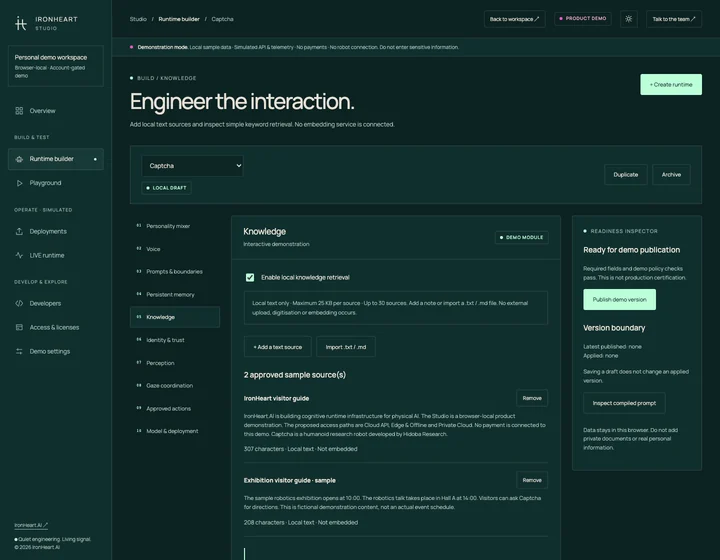This screenshot has width=720, height=560.
Task: Click the 'Version boundary' heading
Action: click(614, 328)
